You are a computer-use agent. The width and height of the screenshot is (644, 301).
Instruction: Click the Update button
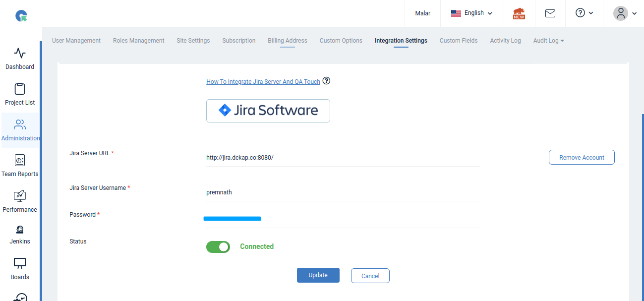(318, 275)
